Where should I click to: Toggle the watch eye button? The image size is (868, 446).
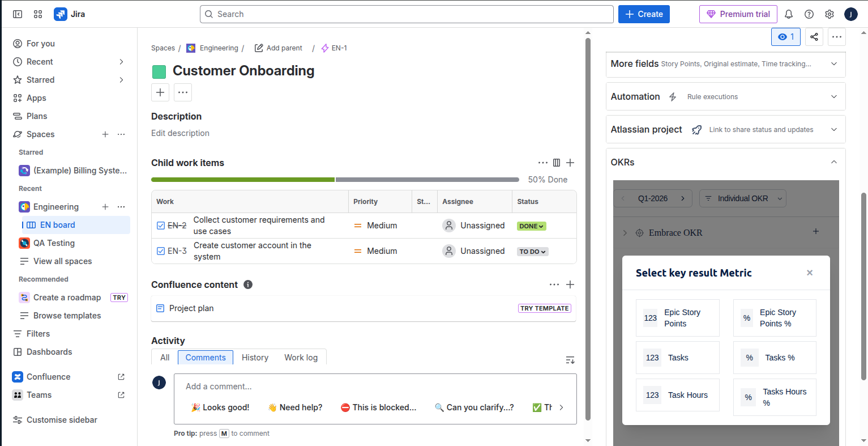(786, 37)
